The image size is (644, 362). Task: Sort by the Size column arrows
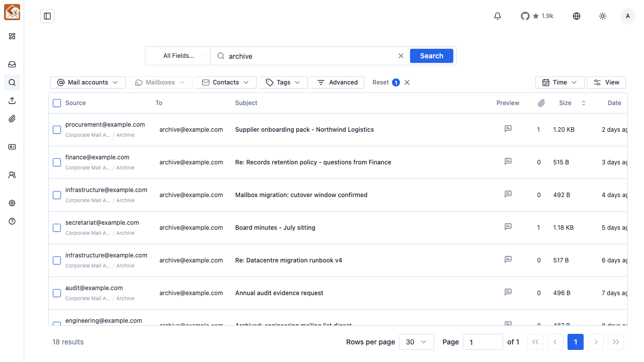pyautogui.click(x=584, y=103)
